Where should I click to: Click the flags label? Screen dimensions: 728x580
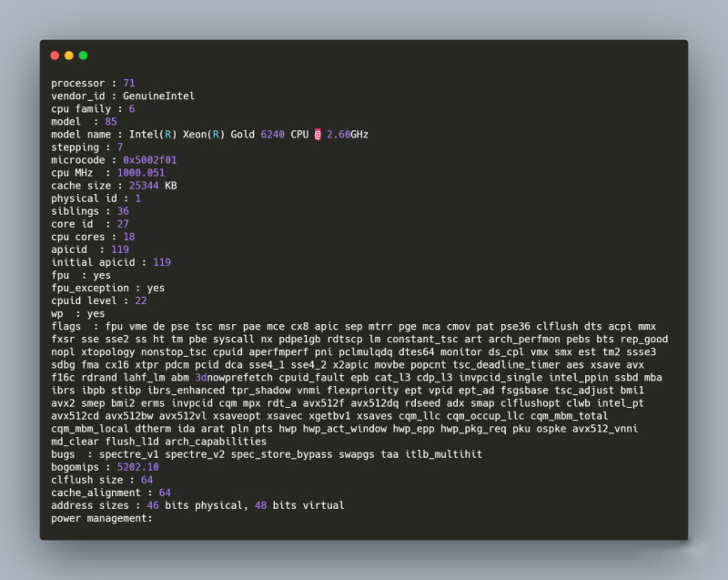[x=66, y=327]
